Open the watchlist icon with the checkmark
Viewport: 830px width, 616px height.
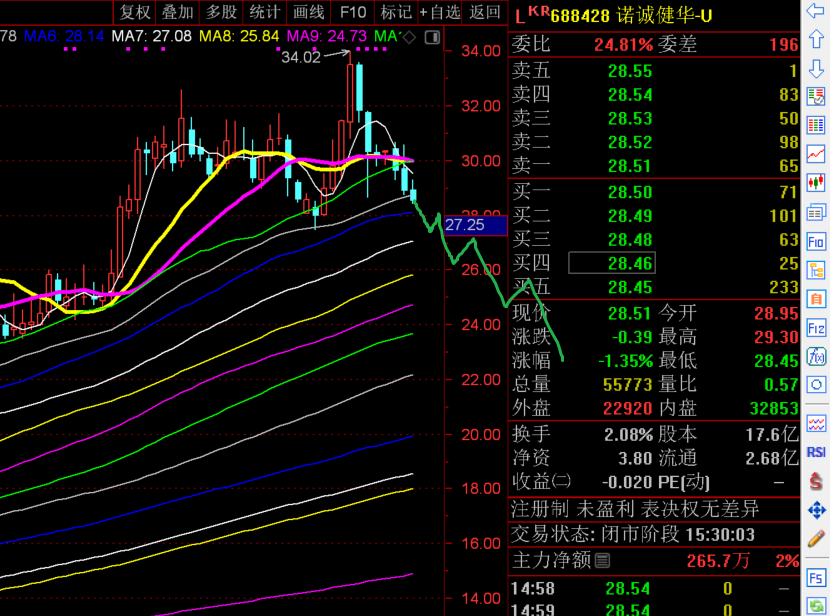[x=816, y=97]
